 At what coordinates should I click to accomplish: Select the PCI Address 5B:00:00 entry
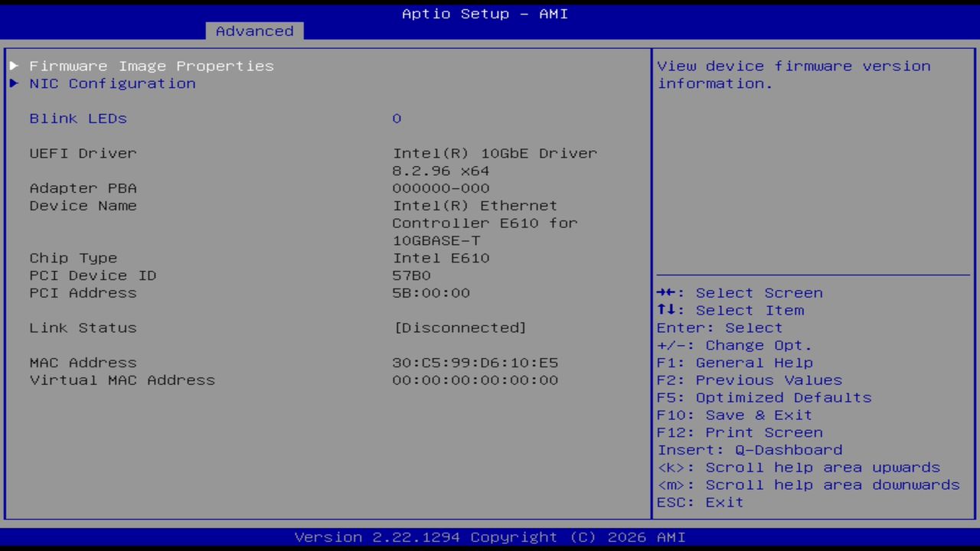[x=431, y=292]
